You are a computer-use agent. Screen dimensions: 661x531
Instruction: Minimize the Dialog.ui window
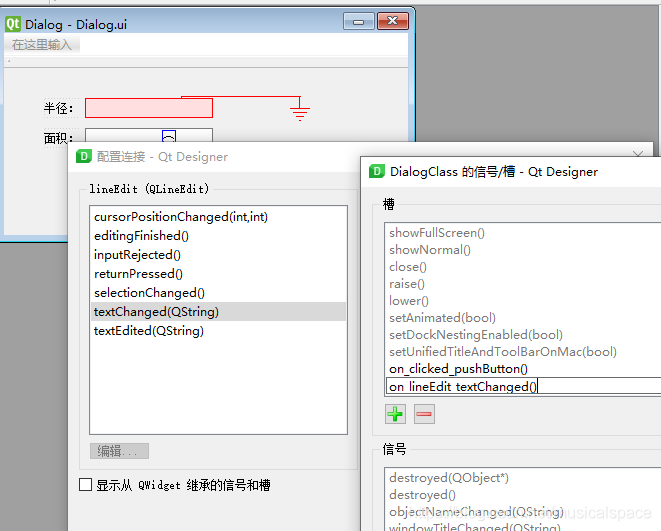pyautogui.click(x=358, y=21)
